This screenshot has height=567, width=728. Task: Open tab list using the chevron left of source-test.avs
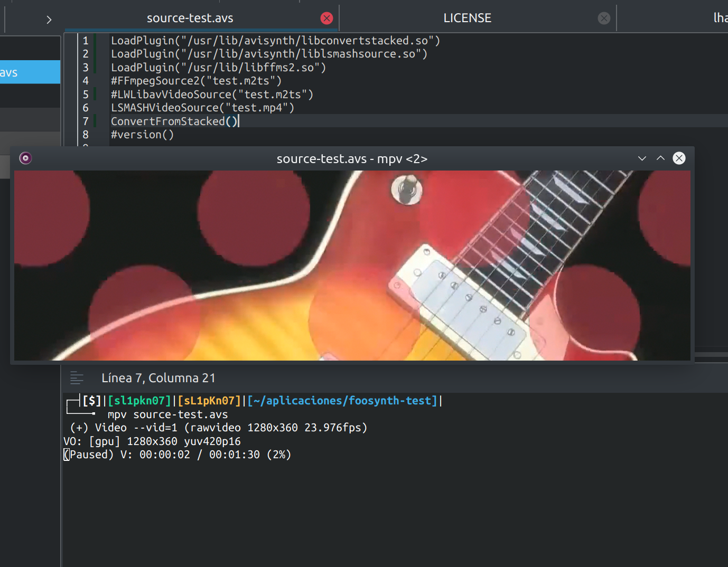point(49,19)
